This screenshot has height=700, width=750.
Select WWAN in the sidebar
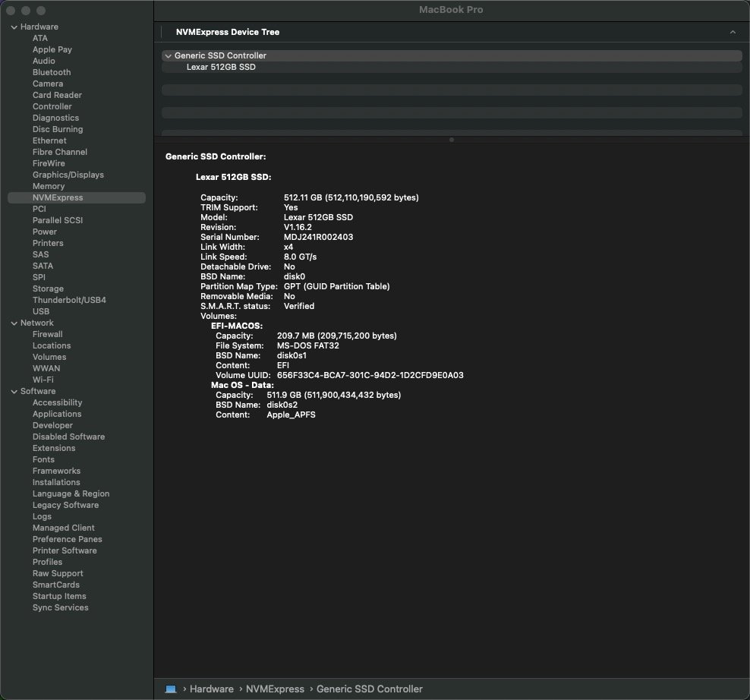[x=46, y=368]
